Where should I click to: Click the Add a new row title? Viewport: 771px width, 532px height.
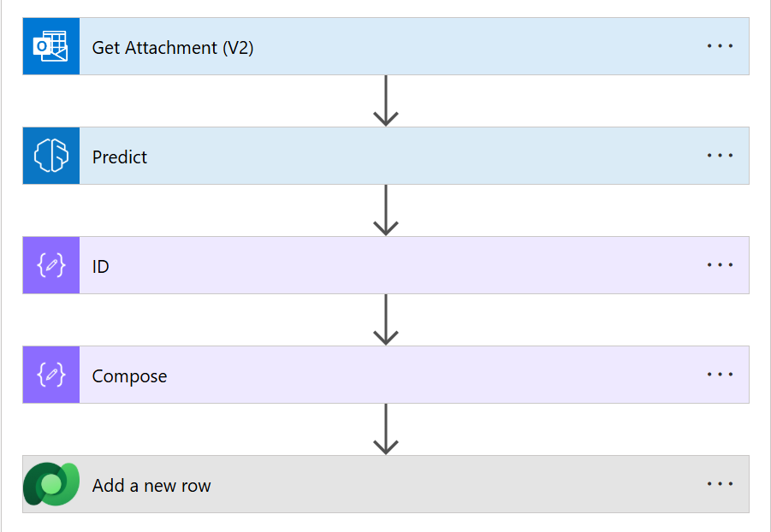tap(151, 486)
